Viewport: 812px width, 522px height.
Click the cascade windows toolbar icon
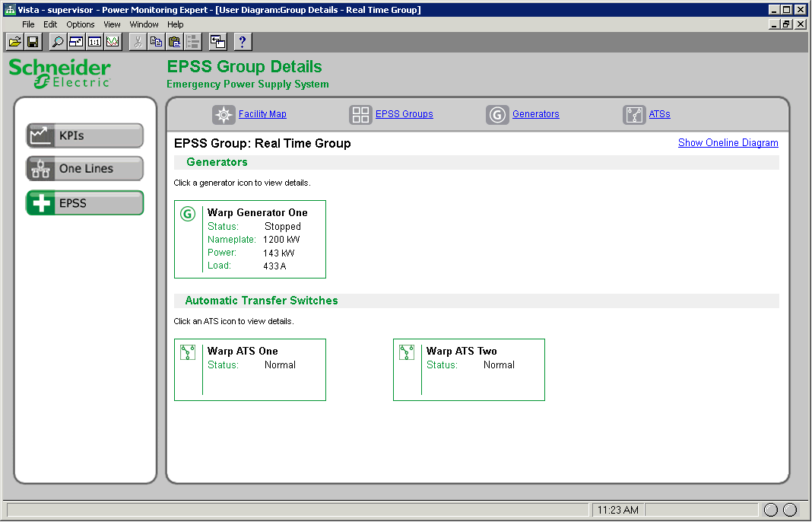pos(217,41)
